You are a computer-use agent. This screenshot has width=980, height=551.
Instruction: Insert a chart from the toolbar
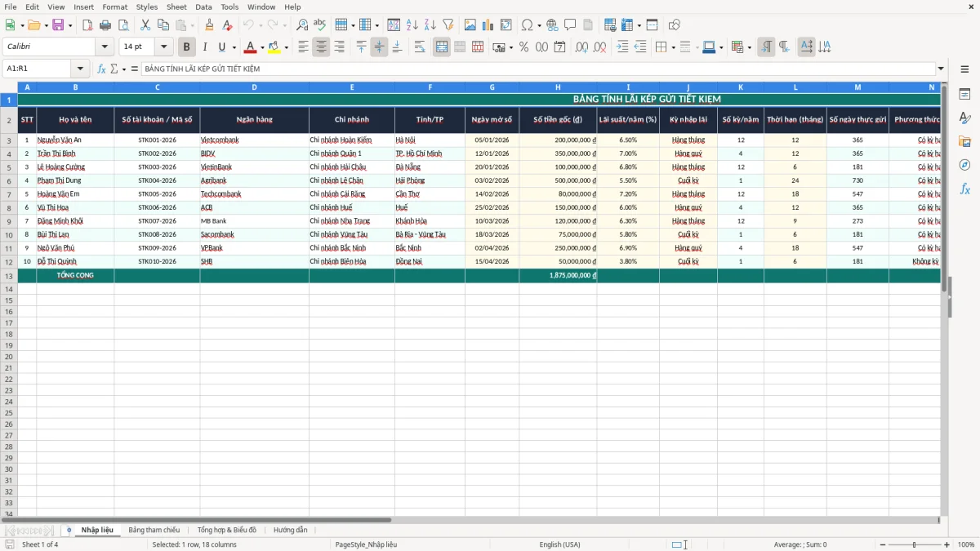click(x=488, y=25)
